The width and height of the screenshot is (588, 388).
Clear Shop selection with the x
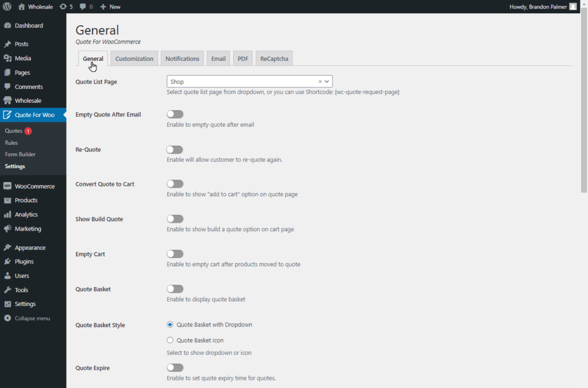tap(320, 82)
